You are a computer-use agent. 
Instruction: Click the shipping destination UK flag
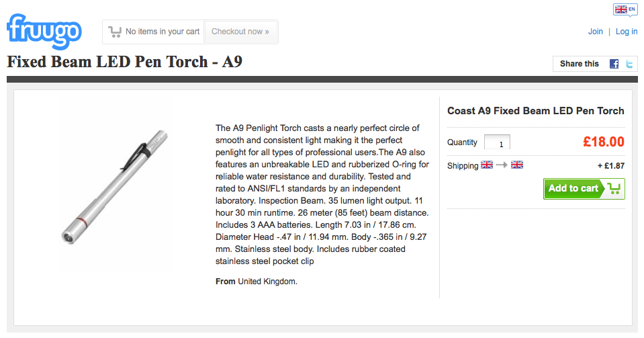pyautogui.click(x=516, y=165)
